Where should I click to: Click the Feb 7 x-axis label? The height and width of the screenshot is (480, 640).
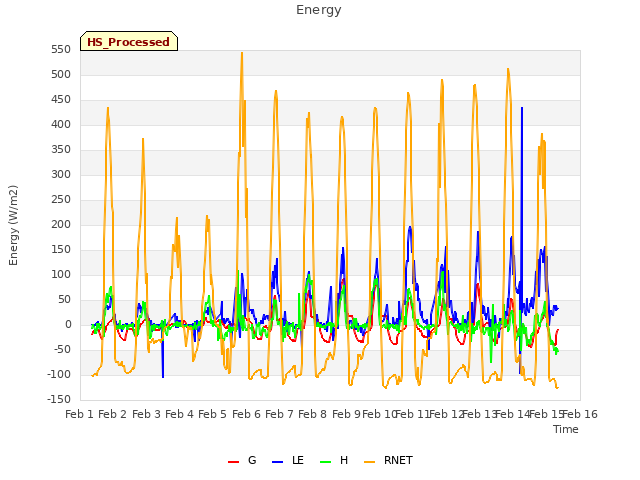pos(279,414)
